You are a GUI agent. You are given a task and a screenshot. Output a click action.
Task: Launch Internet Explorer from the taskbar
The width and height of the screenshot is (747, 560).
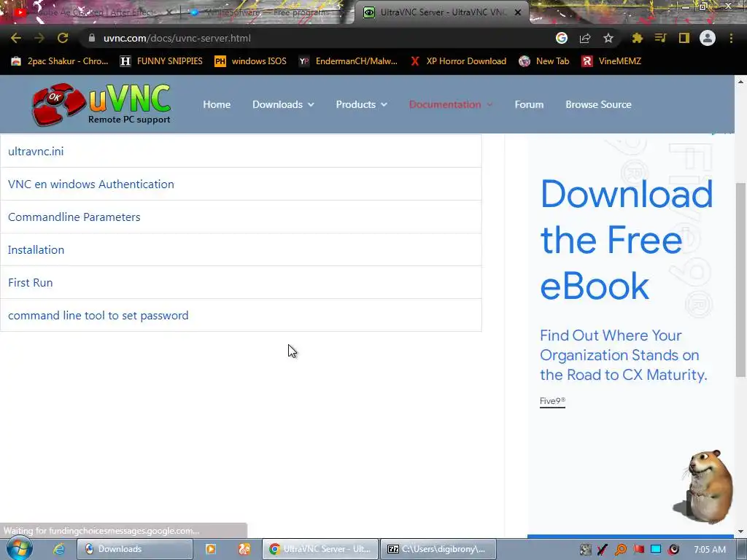click(59, 549)
